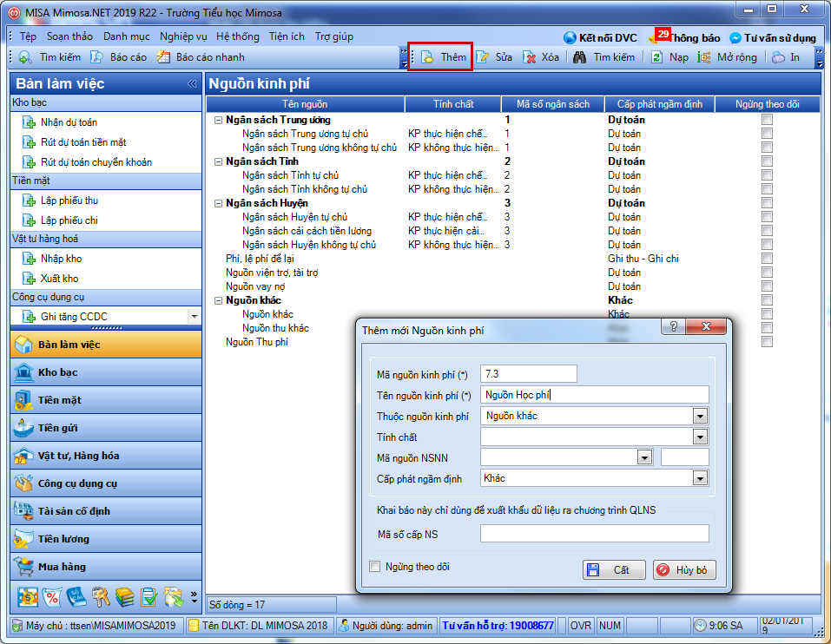This screenshot has height=644, width=831.
Task: Tick checkbox for Ngân sách Trung ương row
Action: pyautogui.click(x=767, y=120)
